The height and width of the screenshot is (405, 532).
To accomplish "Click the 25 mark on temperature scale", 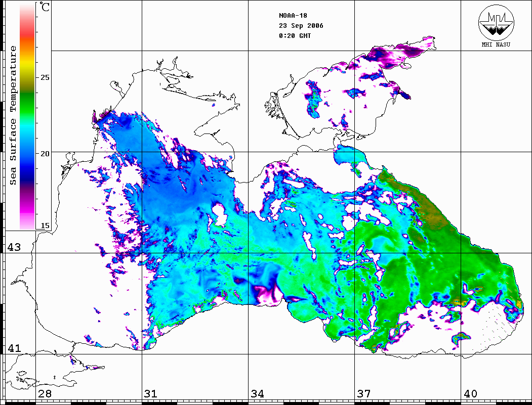I will 45,77.
